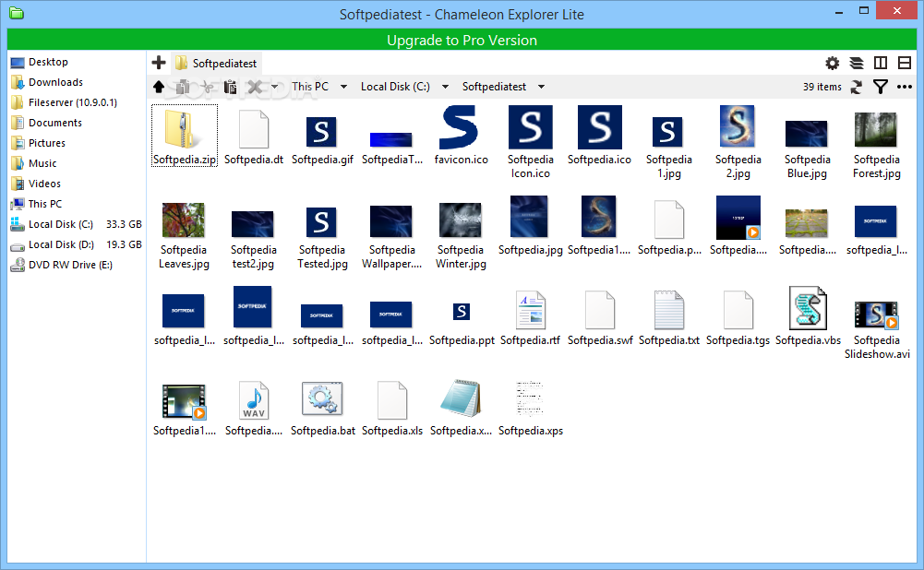The image size is (924, 570).
Task: Select the Softpediatest tab
Action: pyautogui.click(x=216, y=63)
